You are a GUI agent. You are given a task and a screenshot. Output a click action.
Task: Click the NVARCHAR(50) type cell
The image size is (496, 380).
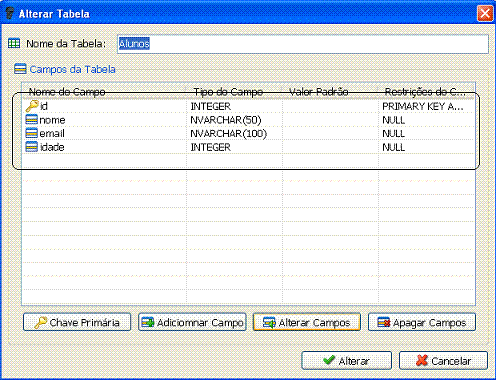pyautogui.click(x=226, y=120)
